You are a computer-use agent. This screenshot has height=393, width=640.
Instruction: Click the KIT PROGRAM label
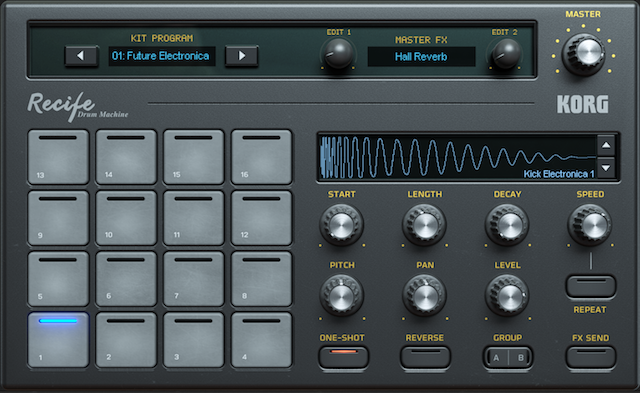tap(162, 38)
